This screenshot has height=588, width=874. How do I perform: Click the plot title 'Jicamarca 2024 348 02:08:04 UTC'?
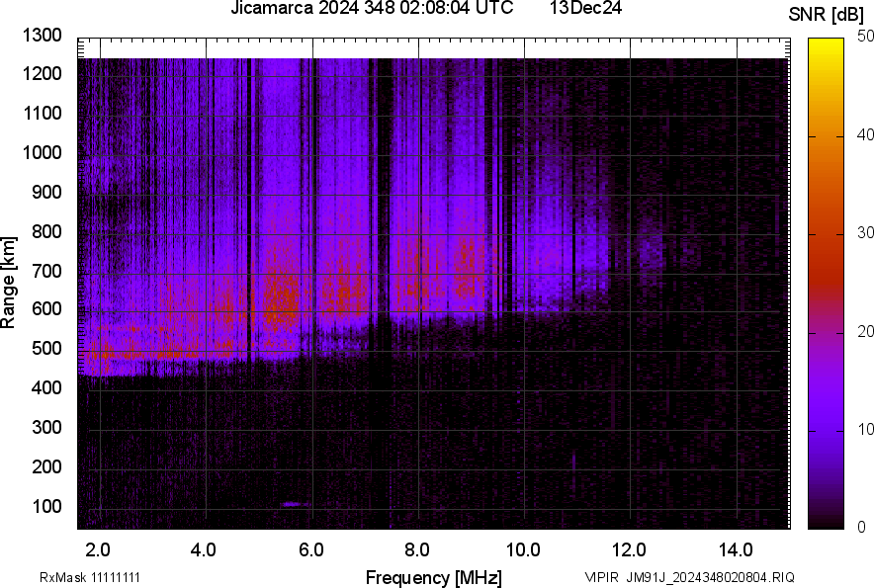pos(372,8)
